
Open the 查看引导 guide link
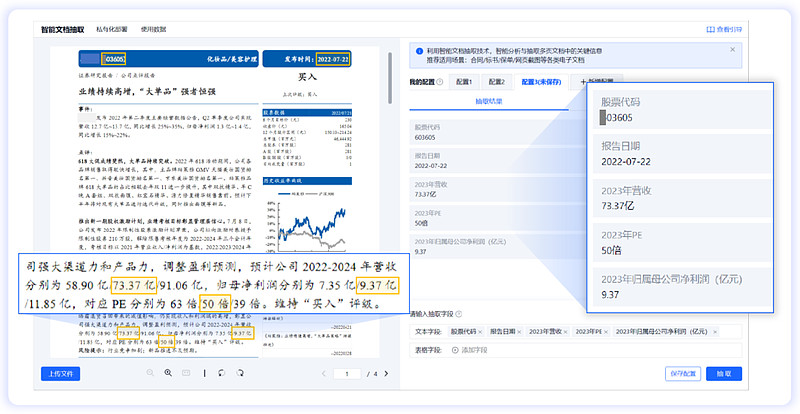[724, 30]
